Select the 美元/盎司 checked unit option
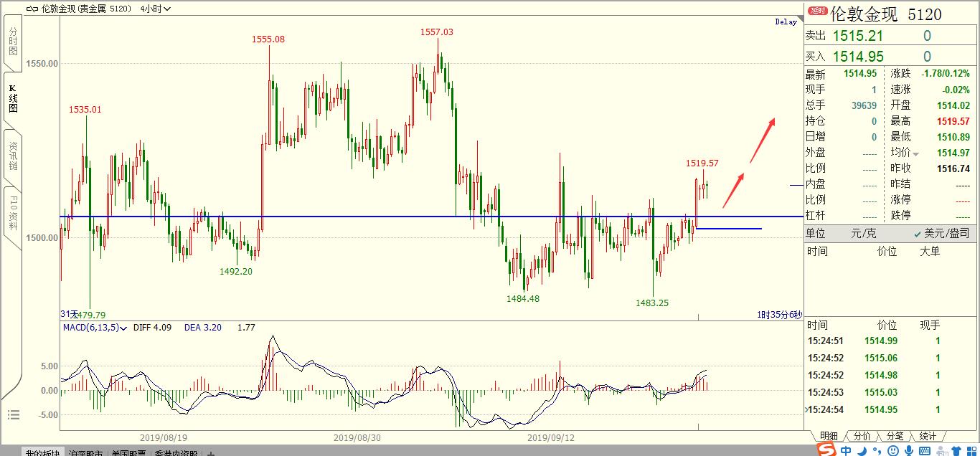 pyautogui.click(x=941, y=233)
